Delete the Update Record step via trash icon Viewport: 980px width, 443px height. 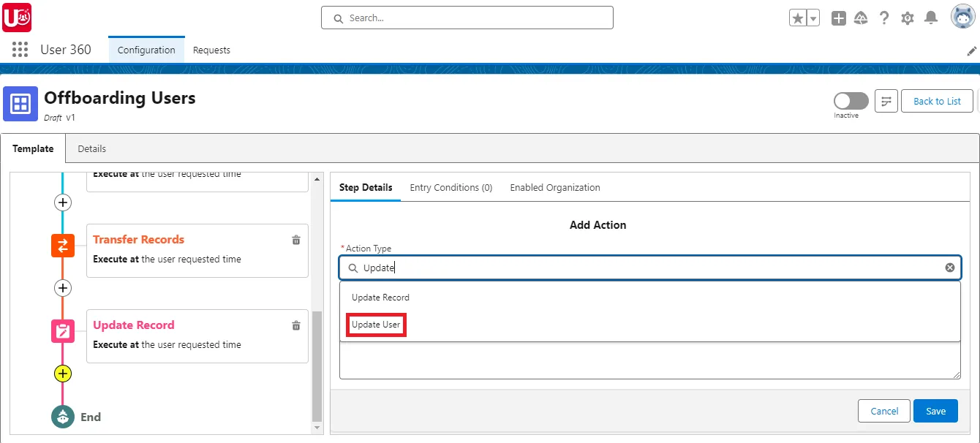click(295, 325)
